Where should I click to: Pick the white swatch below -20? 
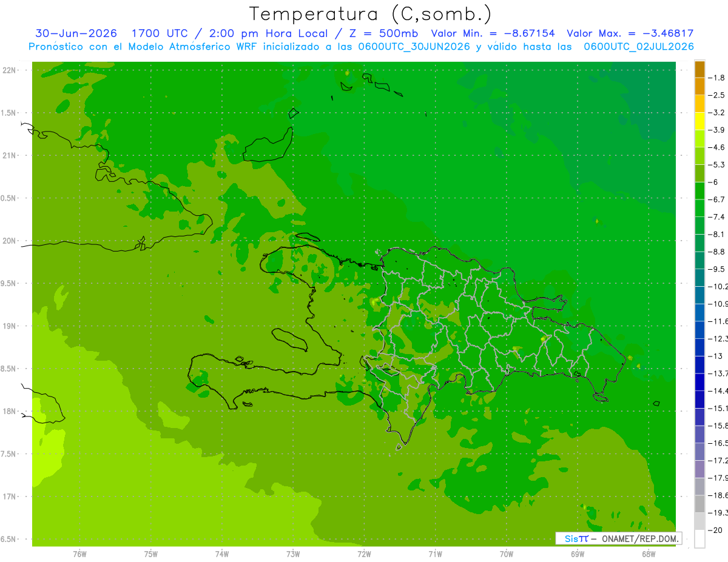click(x=699, y=539)
